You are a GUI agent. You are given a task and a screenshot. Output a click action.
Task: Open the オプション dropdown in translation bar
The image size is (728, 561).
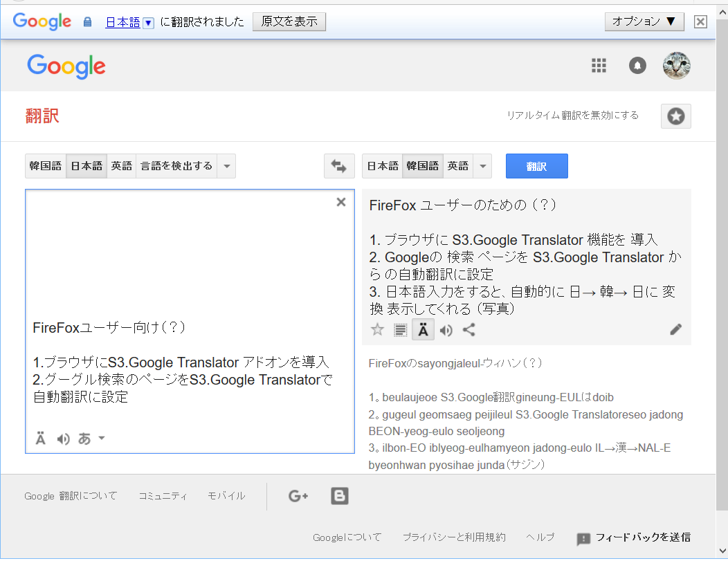coord(644,21)
